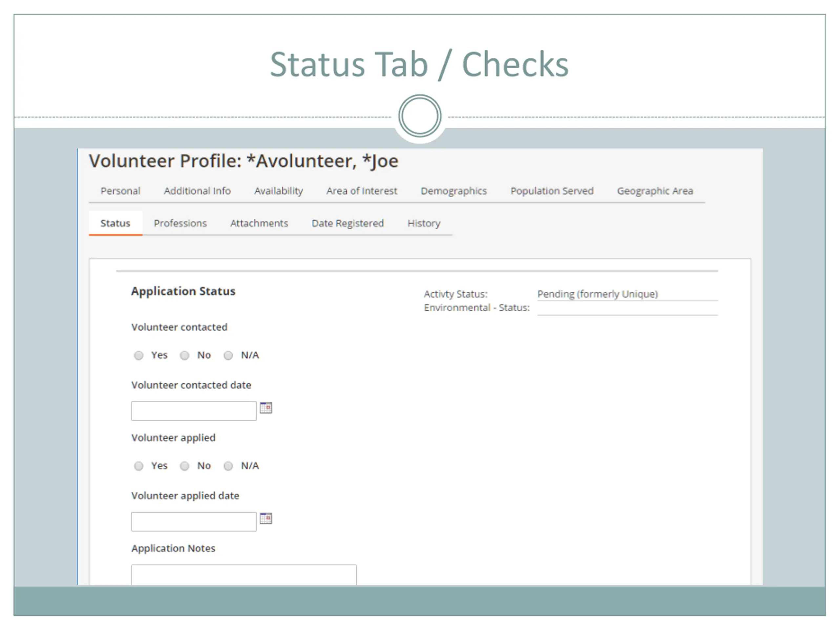Select Yes for Volunteer applied
This screenshot has width=840, height=630.
[138, 466]
